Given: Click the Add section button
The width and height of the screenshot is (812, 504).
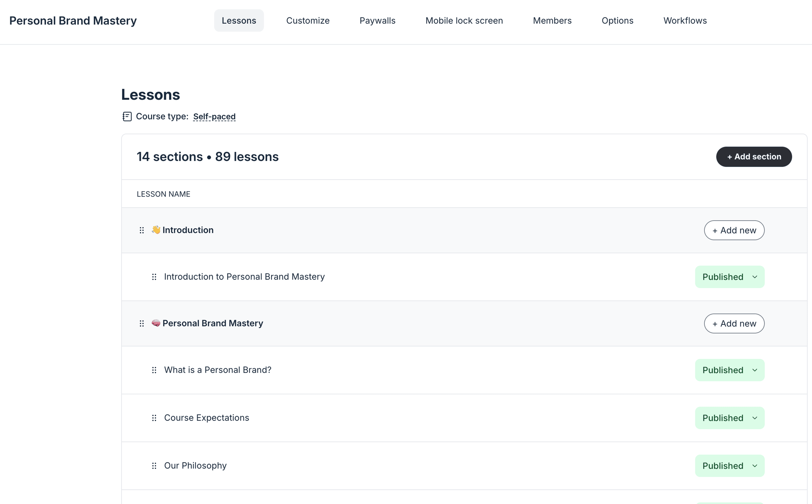Looking at the screenshot, I should 754,157.
